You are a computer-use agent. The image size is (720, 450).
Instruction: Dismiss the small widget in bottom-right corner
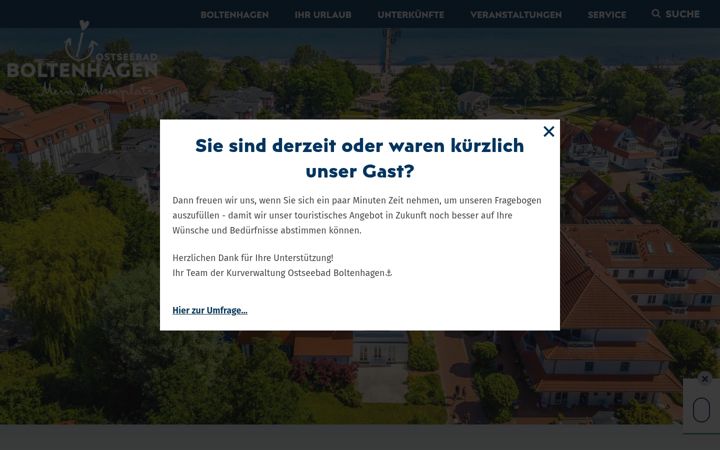coord(704,378)
